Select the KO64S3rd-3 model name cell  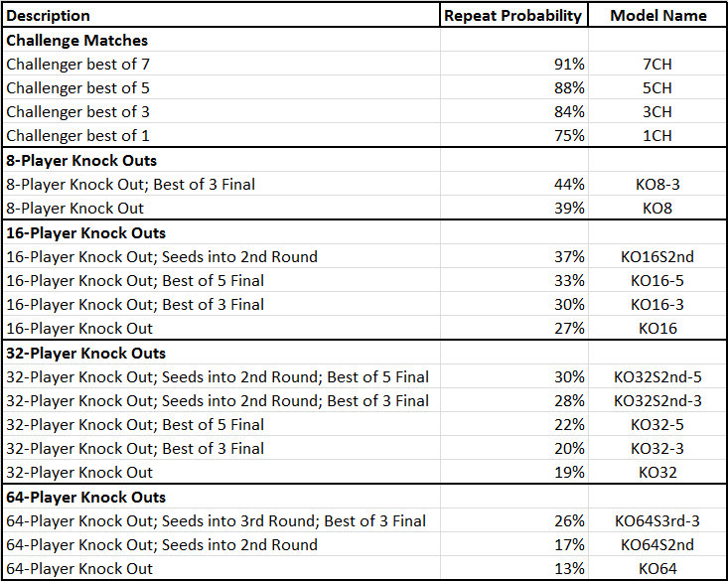click(657, 520)
